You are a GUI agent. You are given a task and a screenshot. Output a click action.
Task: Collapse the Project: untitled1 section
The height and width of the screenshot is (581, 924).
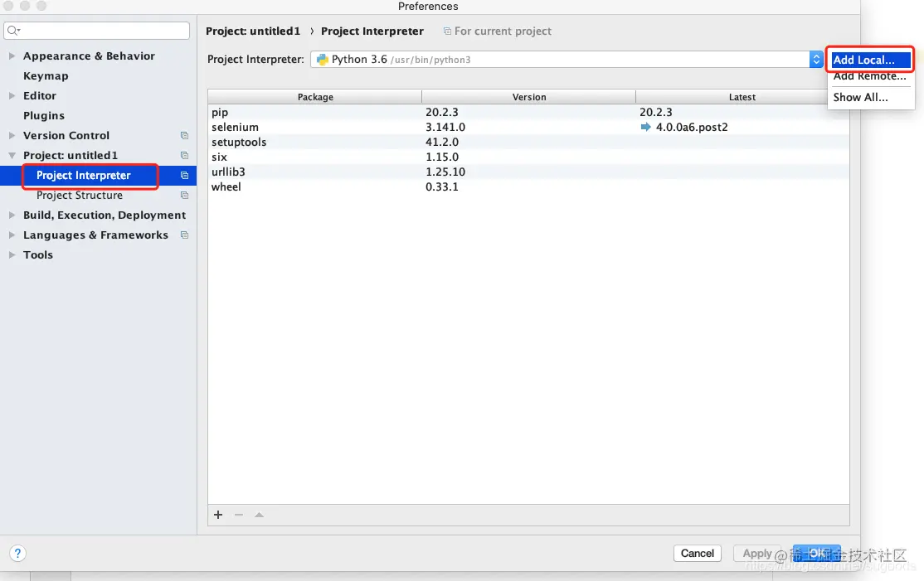pos(12,156)
